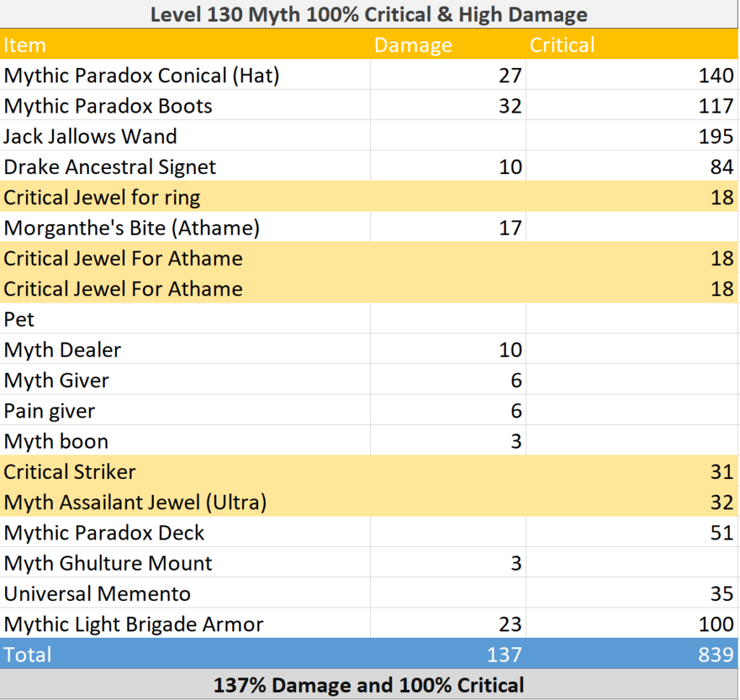The width and height of the screenshot is (740, 700).
Task: Select the 'Total' row label
Action: [185, 654]
